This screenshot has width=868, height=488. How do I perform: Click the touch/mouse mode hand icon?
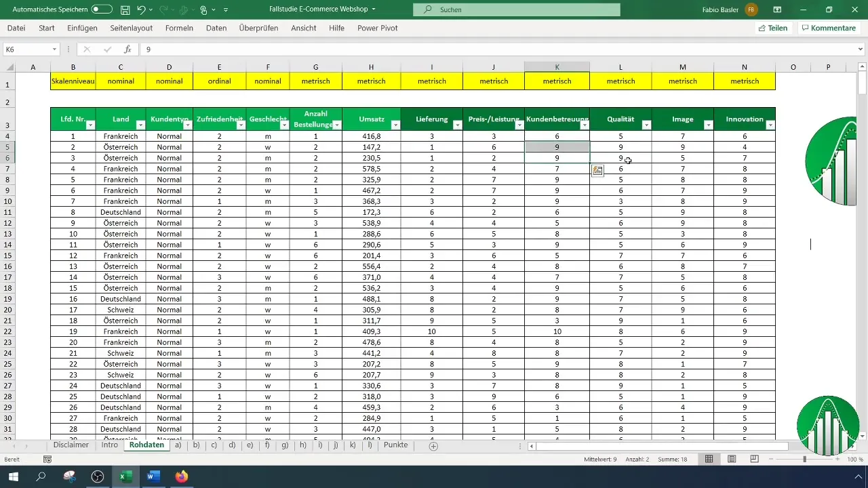[203, 9]
